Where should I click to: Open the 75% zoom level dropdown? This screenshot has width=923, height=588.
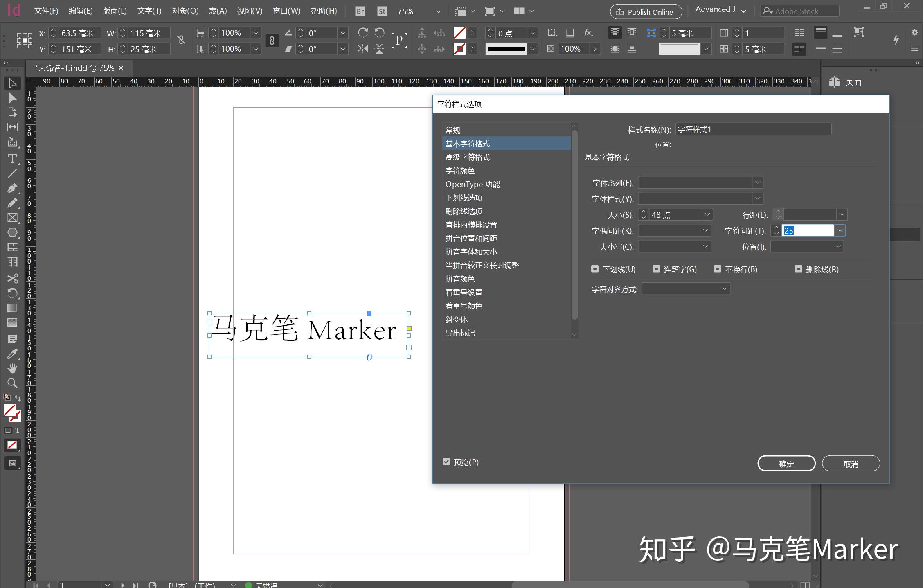tap(438, 11)
